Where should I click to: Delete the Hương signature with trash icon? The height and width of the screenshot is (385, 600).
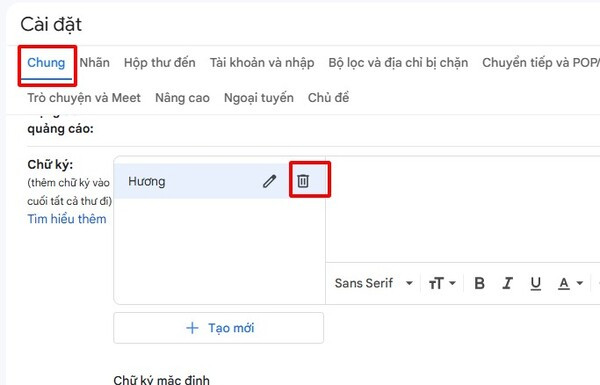click(303, 181)
